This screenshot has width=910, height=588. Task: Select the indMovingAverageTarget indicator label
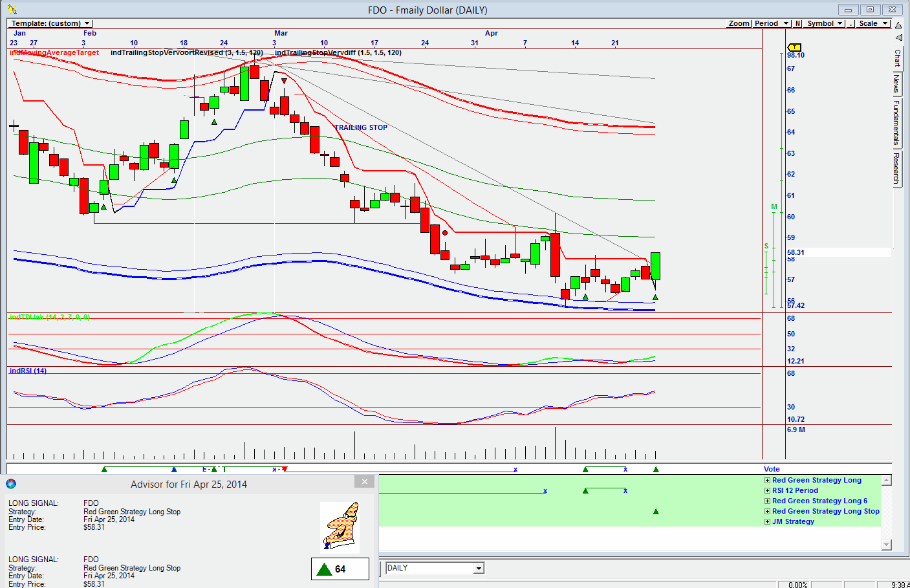point(54,52)
